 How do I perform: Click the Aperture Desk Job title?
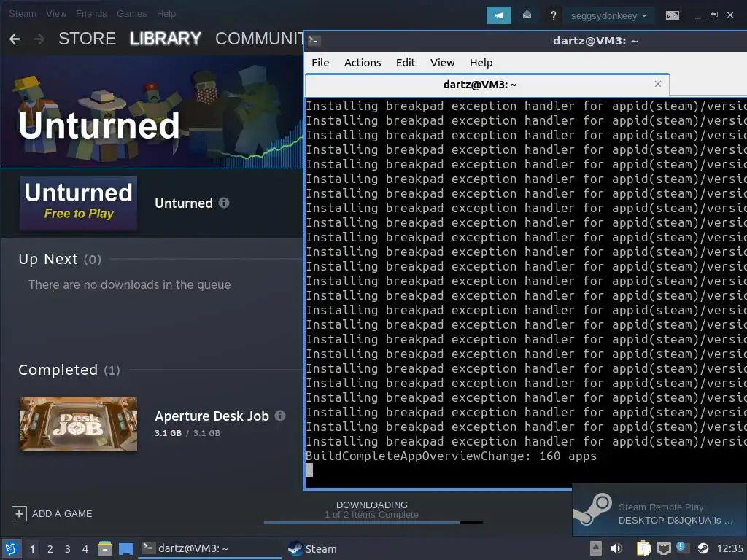coord(212,416)
